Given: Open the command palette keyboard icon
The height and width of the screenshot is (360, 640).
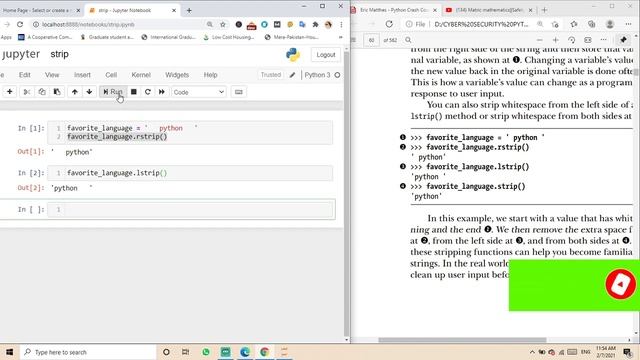Looking at the screenshot, I should tap(239, 92).
